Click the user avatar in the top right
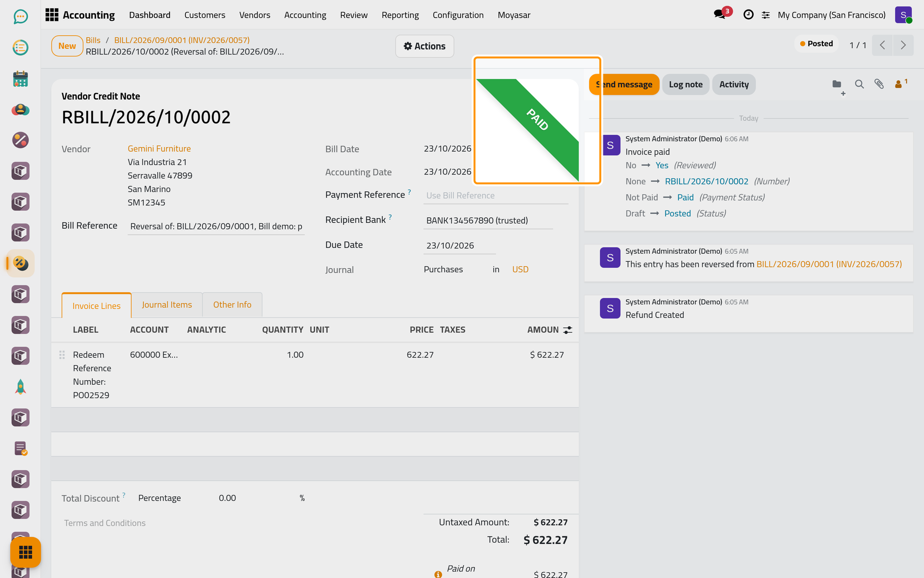The image size is (924, 578). pos(903,15)
